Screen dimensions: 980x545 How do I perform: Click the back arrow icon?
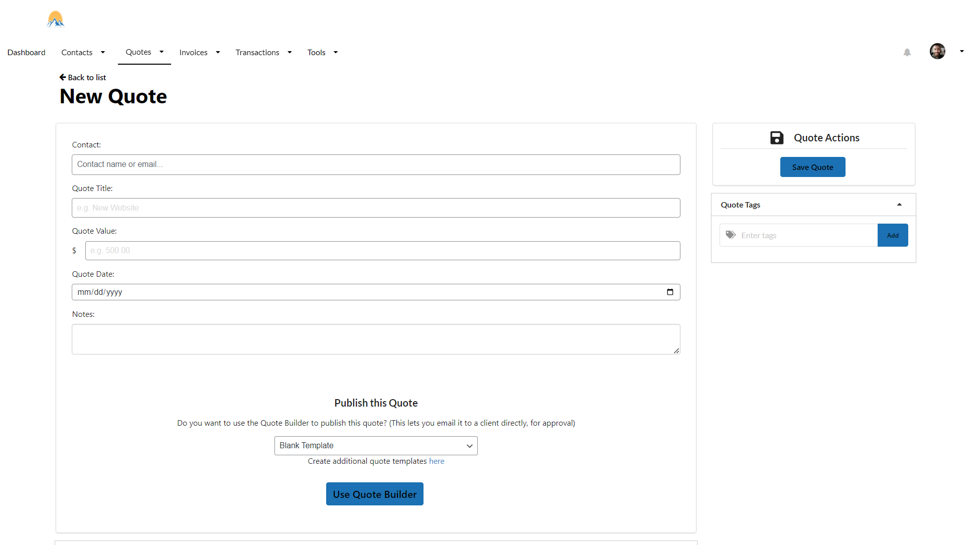(x=63, y=77)
